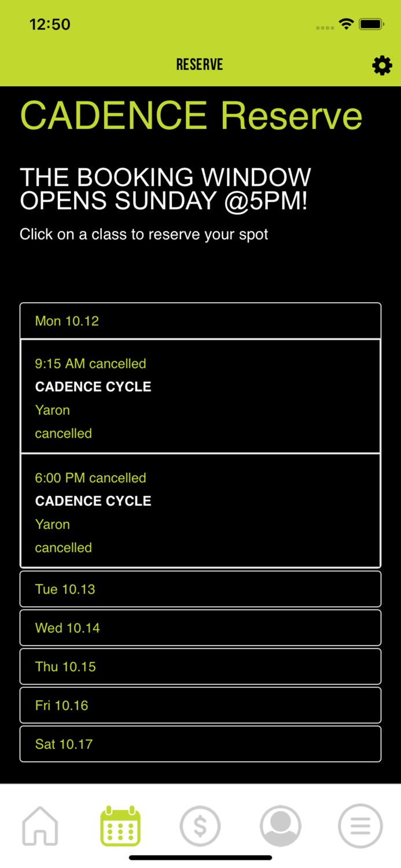401x868 pixels.
Task: Select the 9:15 AM cancelled CADENCE CYCLE class
Action: pos(200,395)
